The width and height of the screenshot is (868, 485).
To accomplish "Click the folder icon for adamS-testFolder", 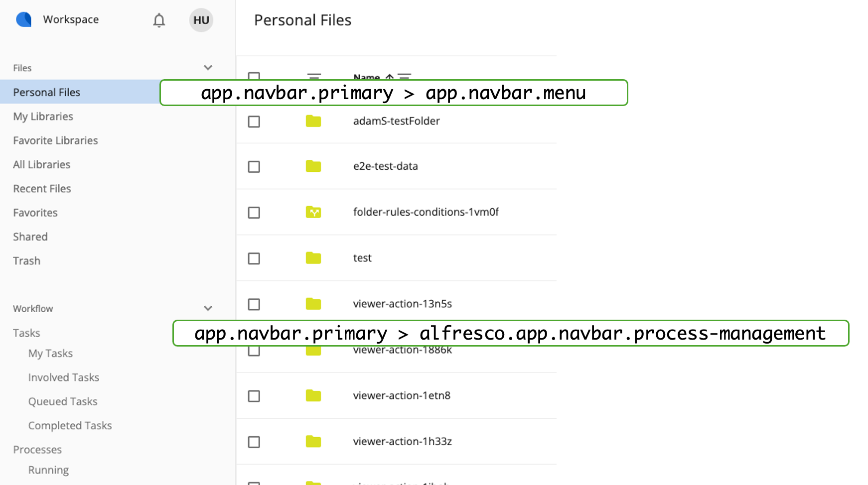I will point(313,121).
